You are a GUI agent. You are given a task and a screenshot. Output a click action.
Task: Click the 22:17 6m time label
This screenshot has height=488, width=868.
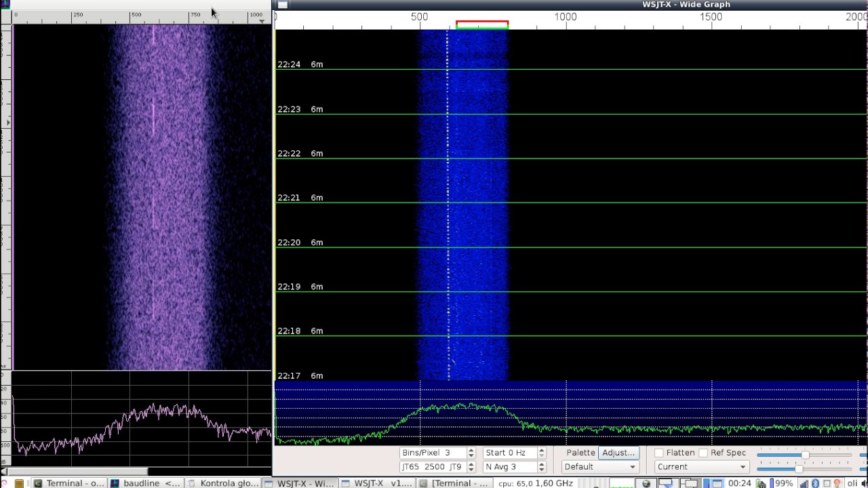coord(300,375)
